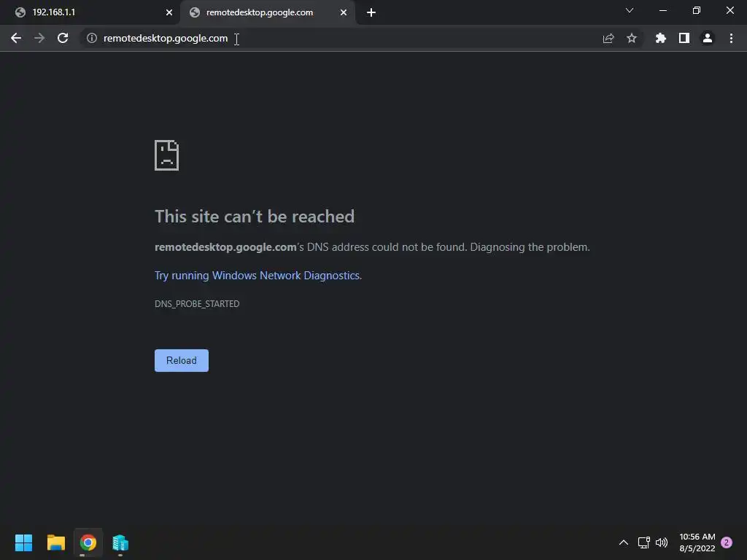Screen dimensions: 747x560
Task: Click the forward navigation arrow
Action: pyautogui.click(x=39, y=38)
